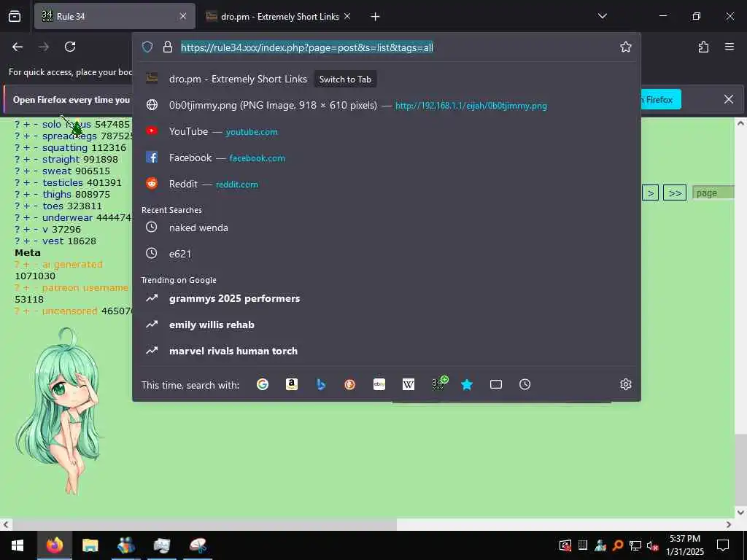The width and height of the screenshot is (747, 560).
Task: Open the Extensions puzzle icon
Action: (703, 47)
